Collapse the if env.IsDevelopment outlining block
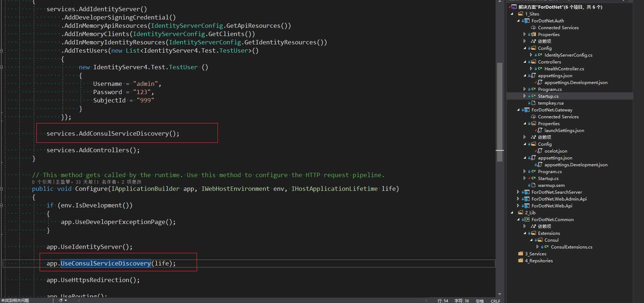Viewport: 644px width, 303px height. tap(1, 205)
